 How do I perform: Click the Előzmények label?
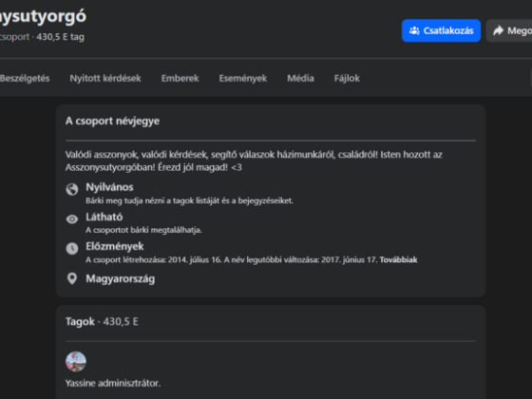pyautogui.click(x=115, y=246)
